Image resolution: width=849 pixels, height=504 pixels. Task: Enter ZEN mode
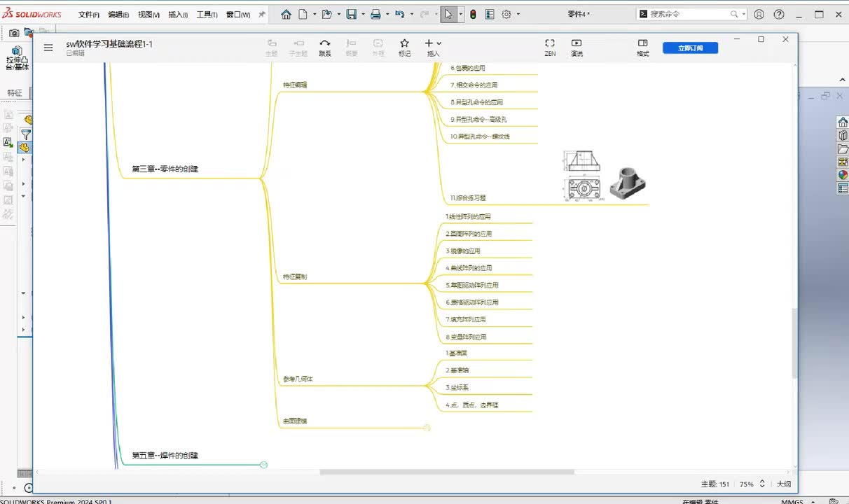550,47
